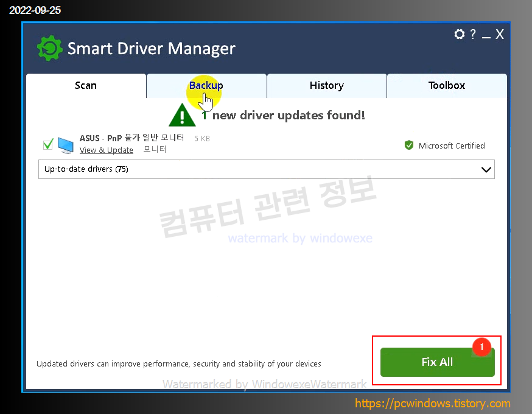Uncheck the ASUS PnP monitor driver checkbox
Viewport: 532px width, 414px height.
[x=48, y=144]
